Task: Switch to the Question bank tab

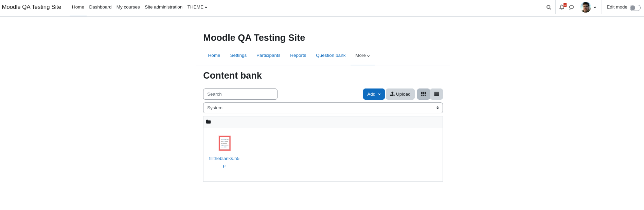Action: click(331, 55)
